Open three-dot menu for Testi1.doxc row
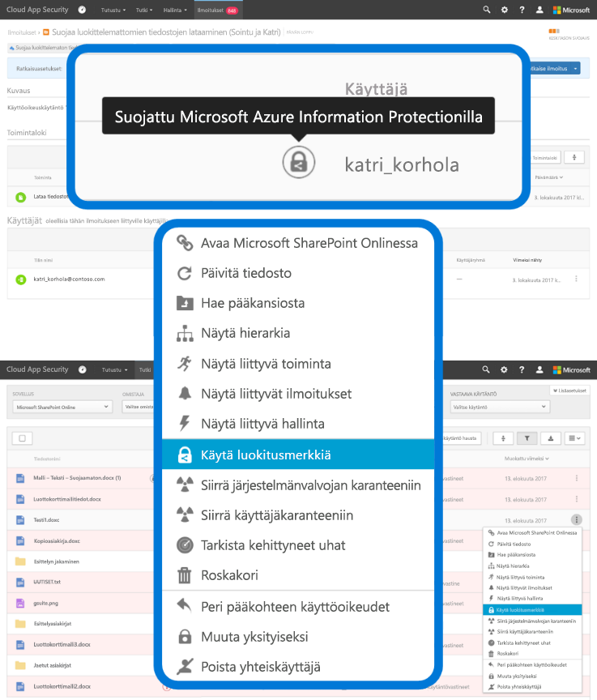Viewport: 597px width, 700px height. tap(576, 520)
